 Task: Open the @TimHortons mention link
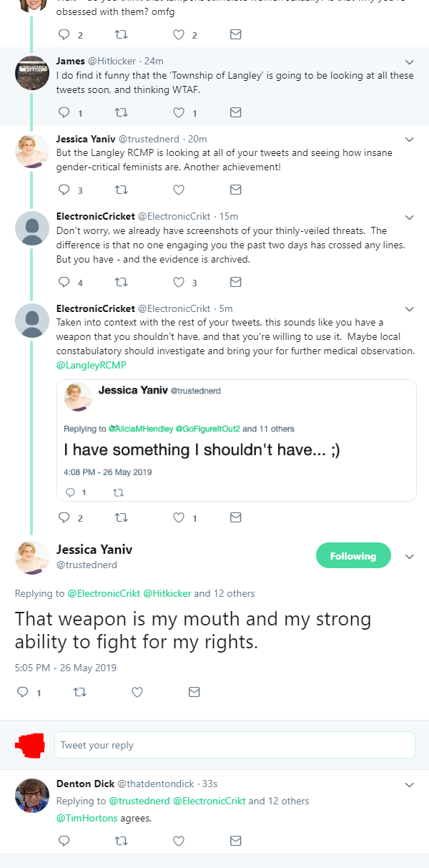tap(86, 818)
